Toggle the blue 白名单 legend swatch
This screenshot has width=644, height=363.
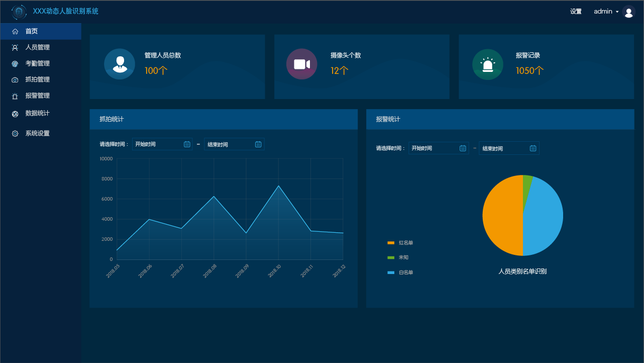(x=391, y=273)
